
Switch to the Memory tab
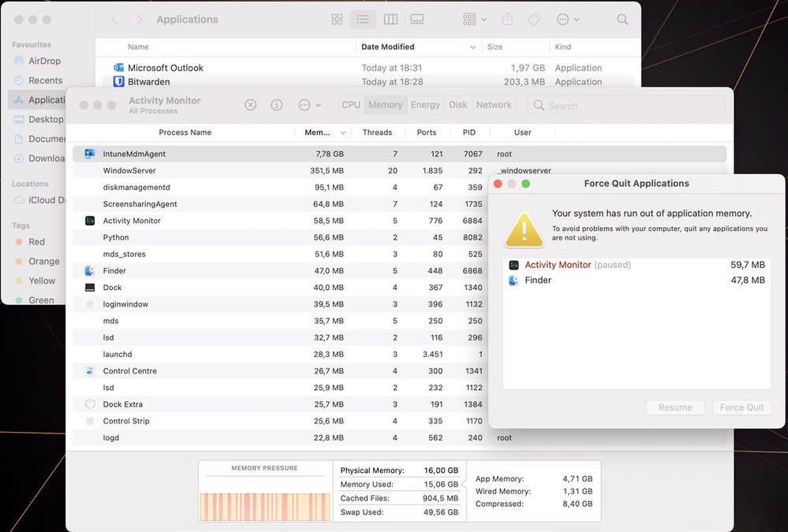click(x=386, y=105)
